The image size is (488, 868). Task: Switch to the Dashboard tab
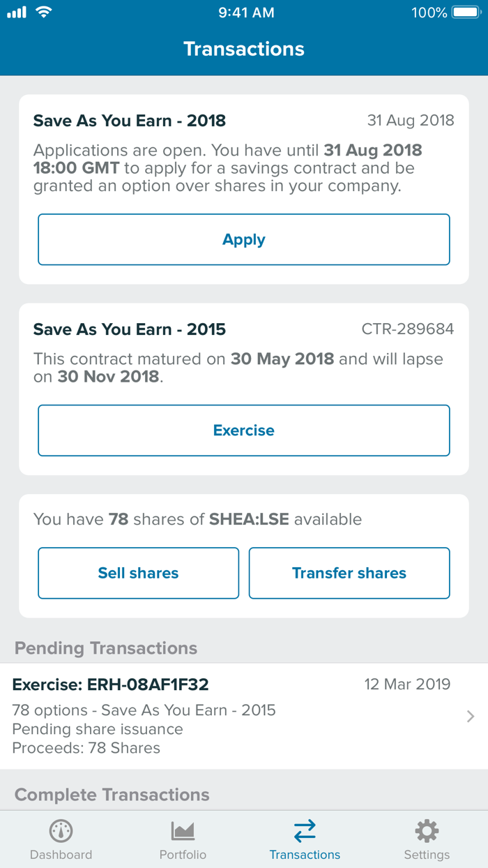(x=61, y=839)
